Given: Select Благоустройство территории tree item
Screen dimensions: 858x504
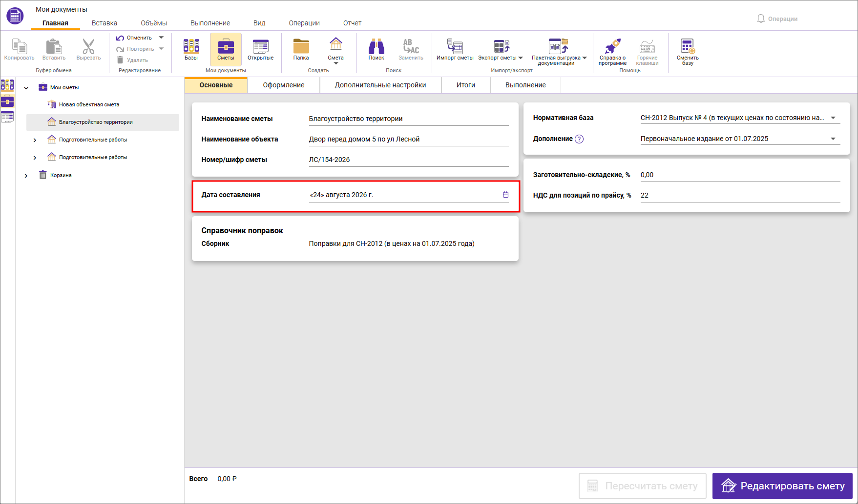Looking at the screenshot, I should point(103,122).
